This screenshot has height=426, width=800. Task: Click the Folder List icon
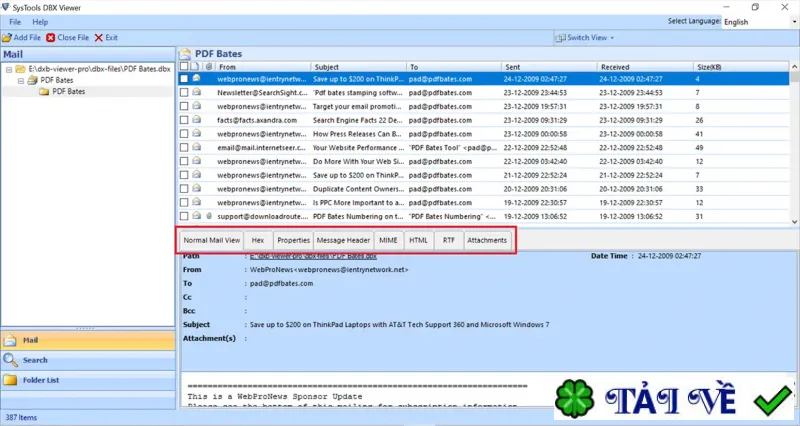[10, 380]
